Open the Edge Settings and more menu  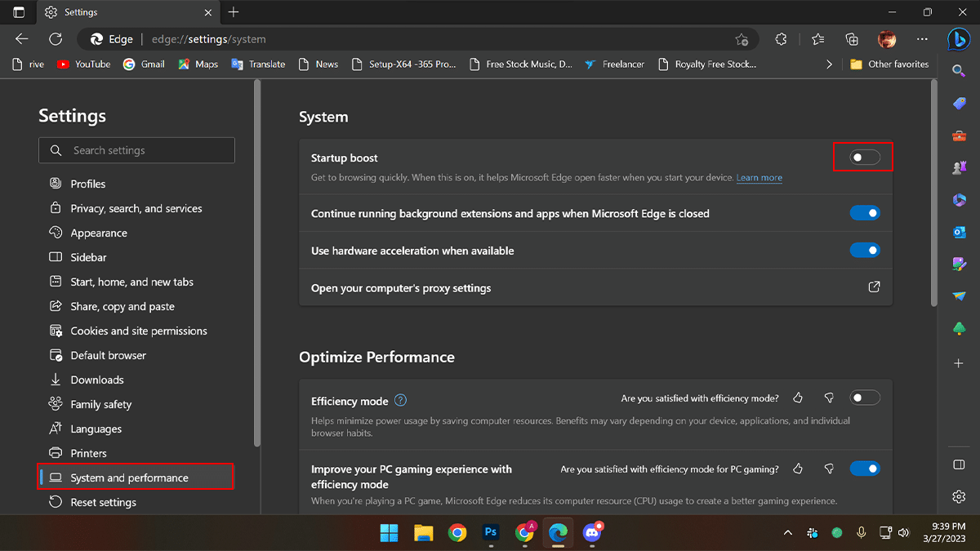[922, 39]
